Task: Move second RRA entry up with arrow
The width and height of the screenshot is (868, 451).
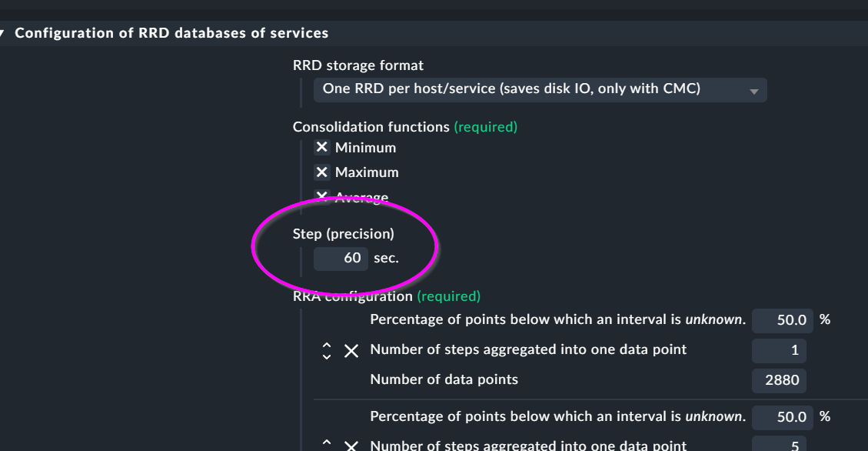Action: pyautogui.click(x=327, y=442)
